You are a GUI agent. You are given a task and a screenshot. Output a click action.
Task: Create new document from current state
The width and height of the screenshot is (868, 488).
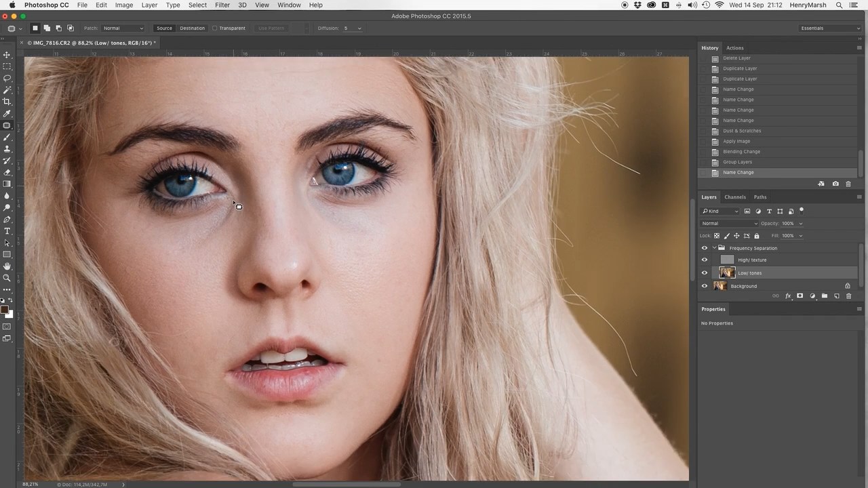821,184
